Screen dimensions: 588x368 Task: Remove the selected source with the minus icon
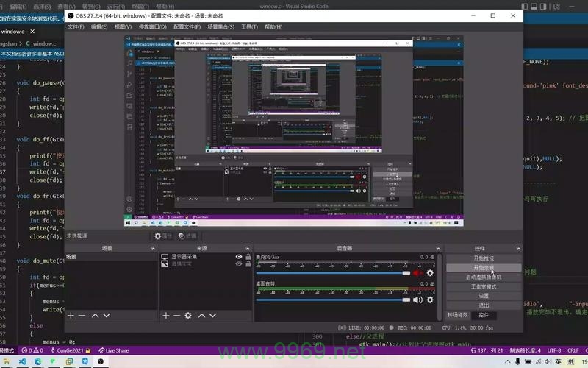point(177,316)
